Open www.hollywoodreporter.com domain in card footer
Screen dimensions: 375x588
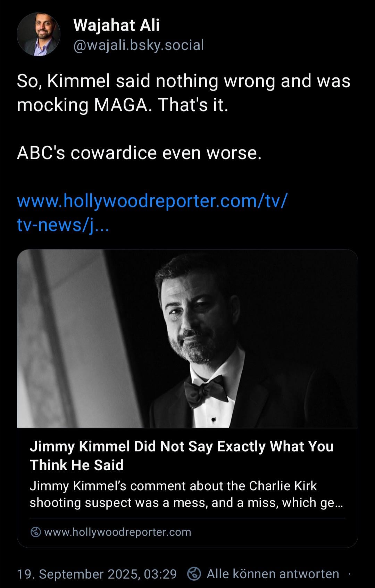(x=118, y=532)
